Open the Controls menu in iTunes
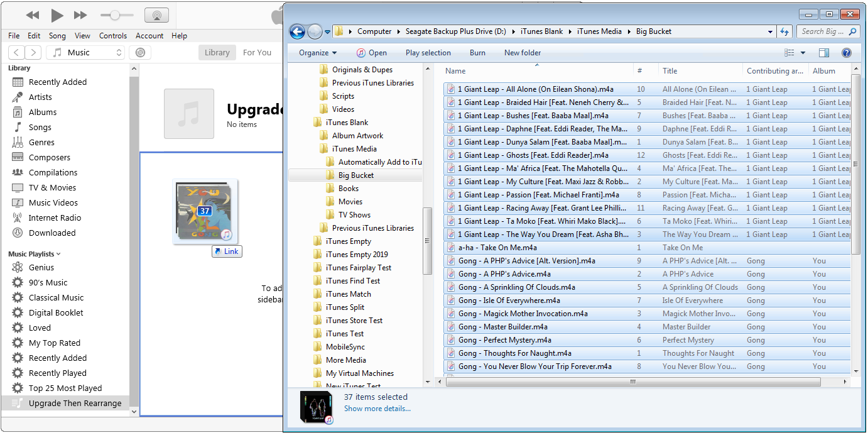 coord(113,36)
